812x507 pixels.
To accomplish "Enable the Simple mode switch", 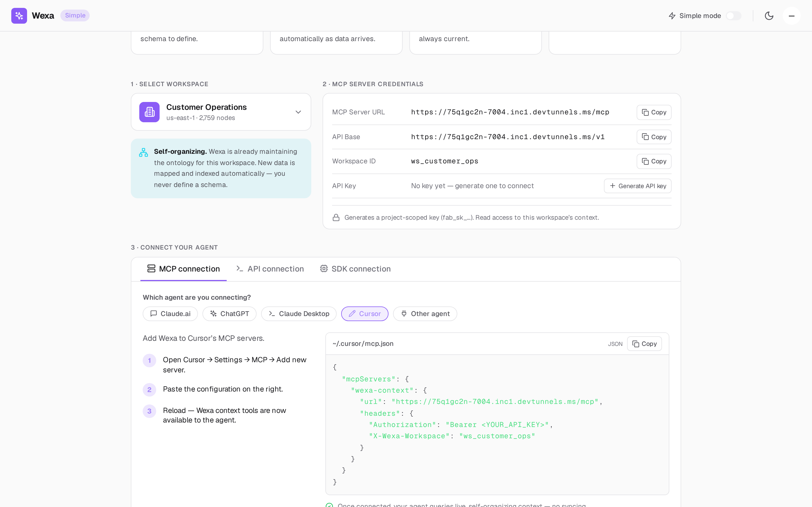I will pos(734,16).
